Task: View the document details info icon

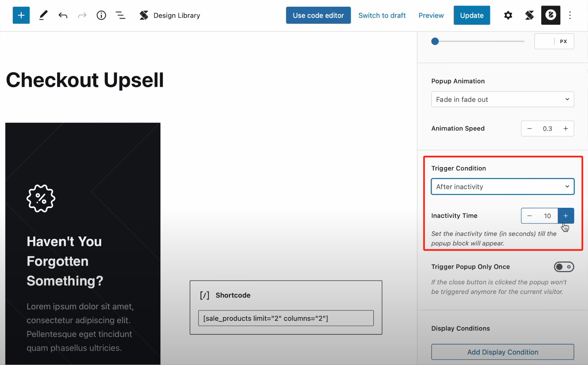Action: pos(101,15)
